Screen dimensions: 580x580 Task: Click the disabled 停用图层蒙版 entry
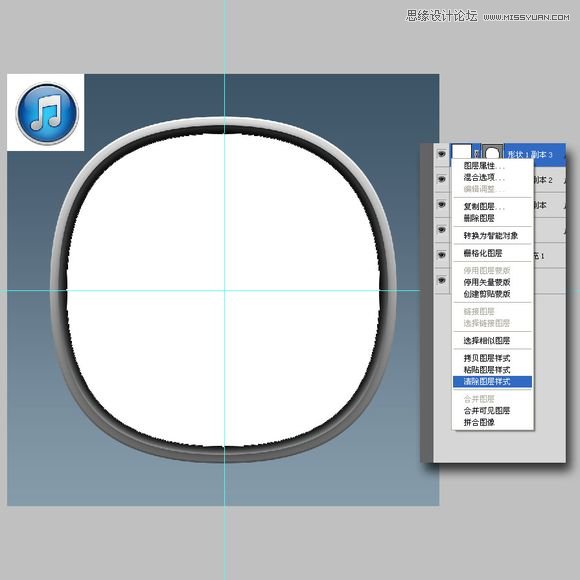(x=487, y=271)
